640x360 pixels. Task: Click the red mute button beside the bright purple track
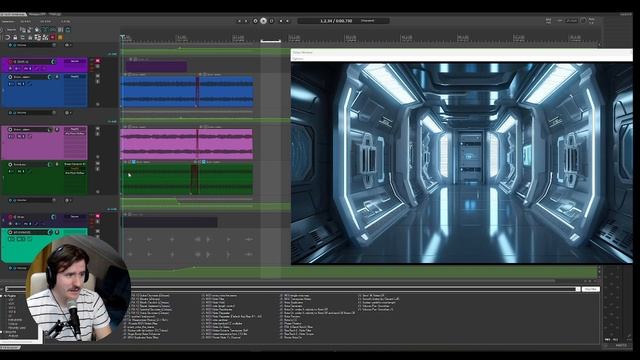point(98,61)
